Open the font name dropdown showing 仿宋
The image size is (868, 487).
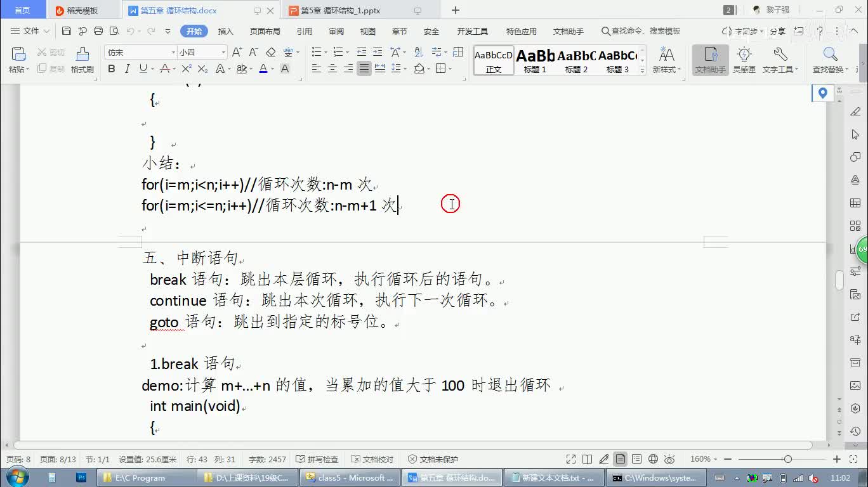(x=141, y=52)
